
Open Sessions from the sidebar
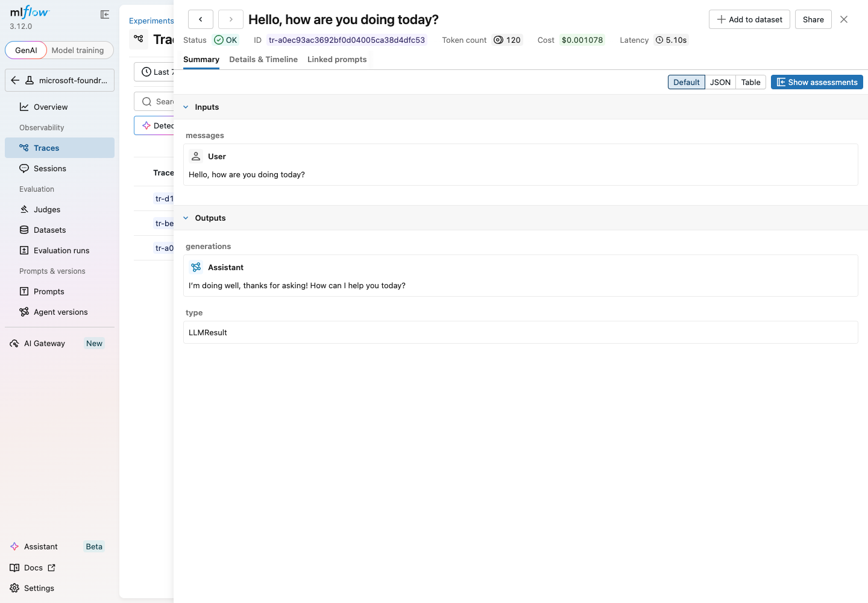click(60, 168)
